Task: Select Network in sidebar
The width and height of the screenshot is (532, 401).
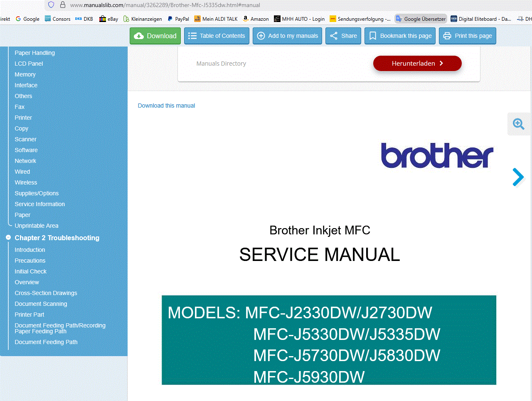Action: coord(25,161)
